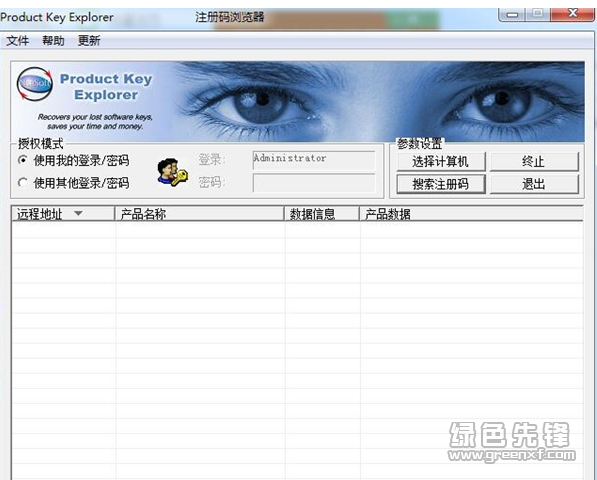Select 使用我的登录/密码 radio option
This screenshot has height=480, width=597.
click(23, 160)
